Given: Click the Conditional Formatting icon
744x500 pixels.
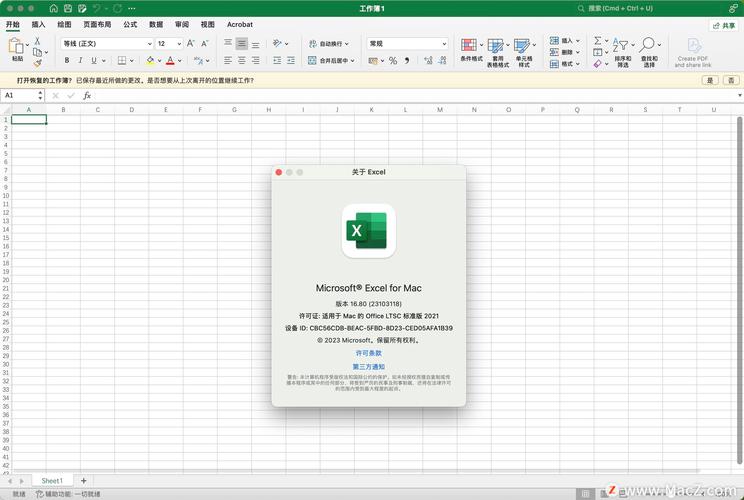Looking at the screenshot, I should pos(469,45).
